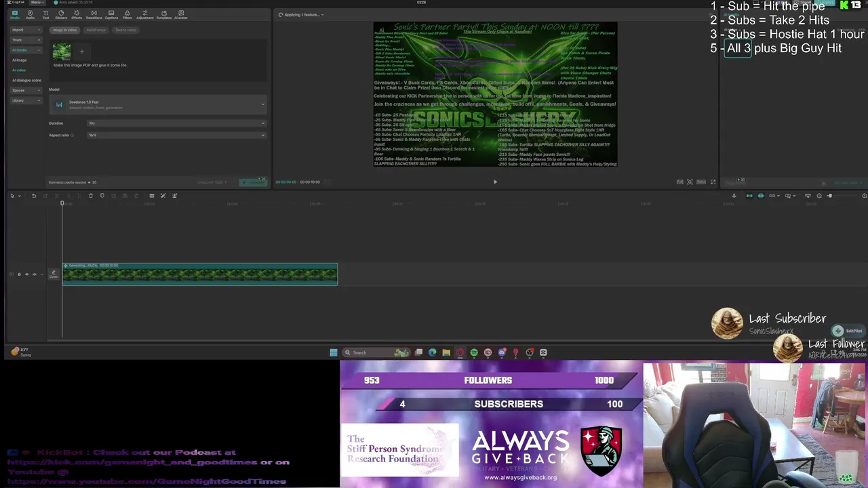Open Spotify from the taskbar
Viewport: 868px width, 488px height.
click(x=474, y=352)
